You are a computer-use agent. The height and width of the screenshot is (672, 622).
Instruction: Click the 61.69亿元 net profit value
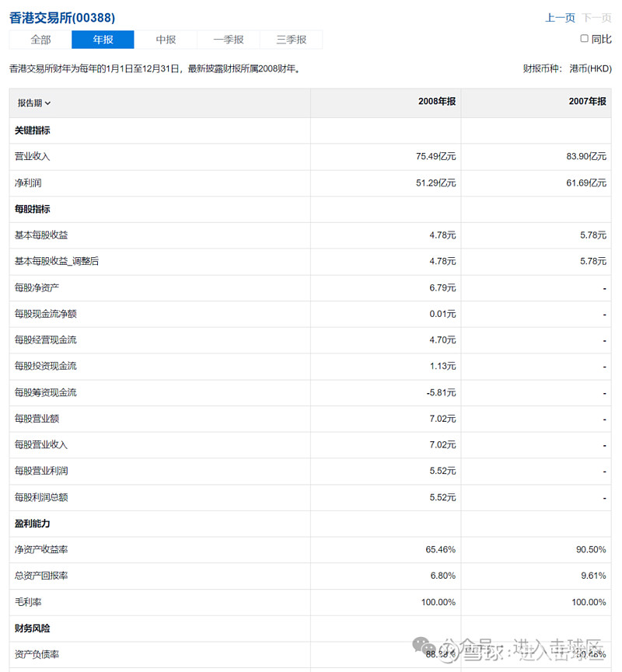click(x=586, y=183)
